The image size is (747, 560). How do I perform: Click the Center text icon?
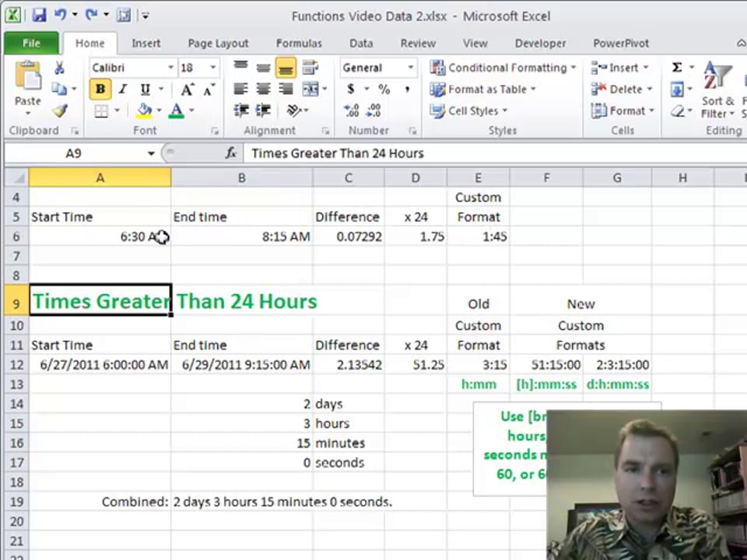[263, 89]
